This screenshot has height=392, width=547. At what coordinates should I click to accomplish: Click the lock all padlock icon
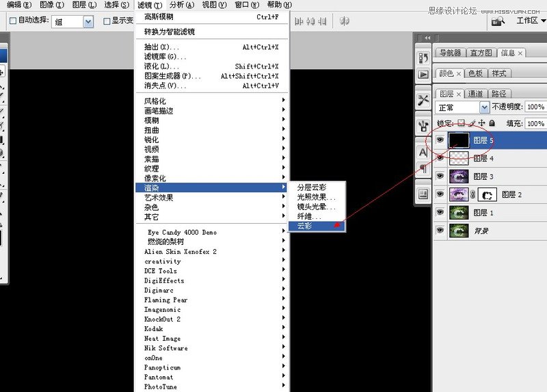[492, 123]
